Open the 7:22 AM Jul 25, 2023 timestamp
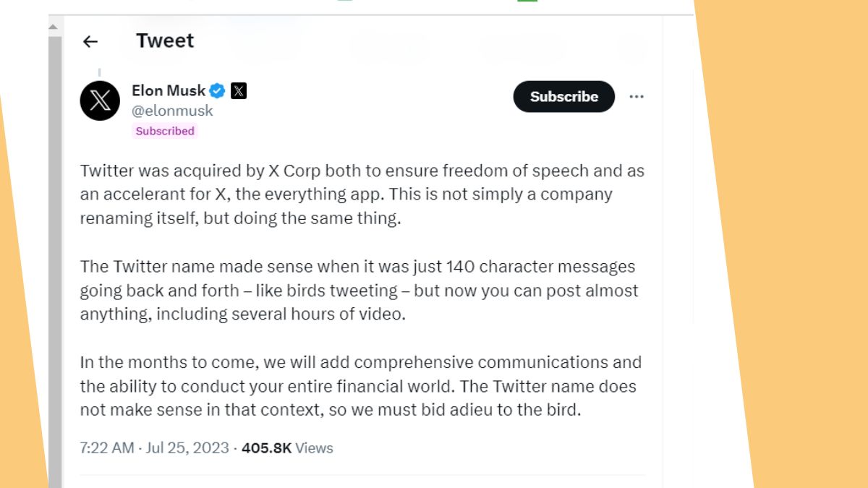The height and width of the screenshot is (488, 868). tap(154, 448)
